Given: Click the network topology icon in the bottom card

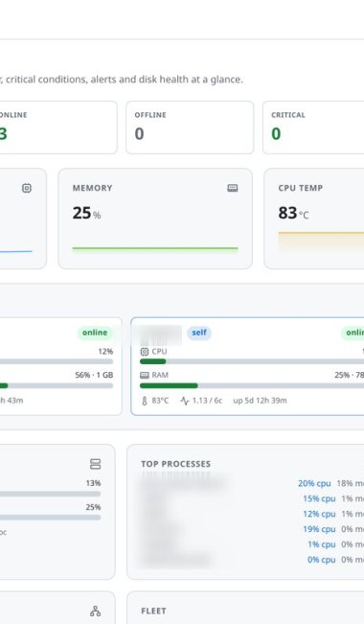Looking at the screenshot, I should pyautogui.click(x=95, y=611).
